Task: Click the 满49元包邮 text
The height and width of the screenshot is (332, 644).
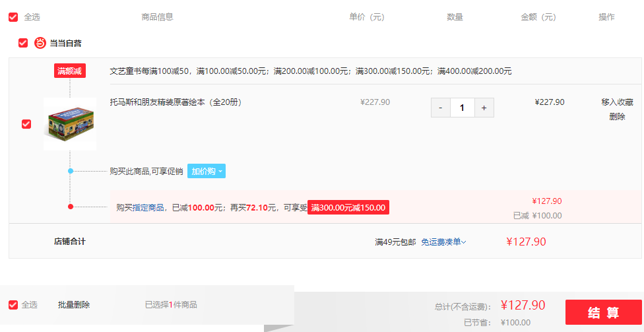Action: pyautogui.click(x=395, y=242)
